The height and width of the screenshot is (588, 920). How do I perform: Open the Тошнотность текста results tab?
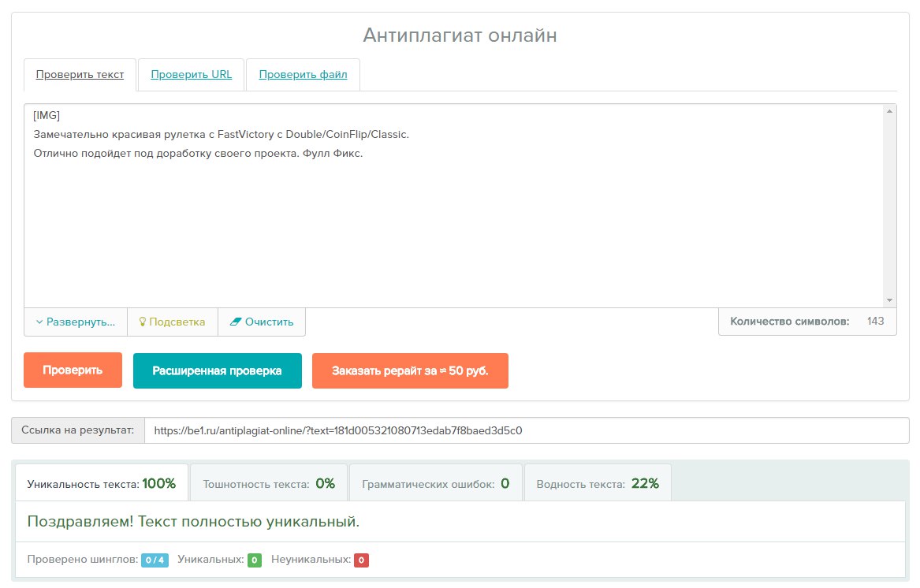[x=269, y=484]
